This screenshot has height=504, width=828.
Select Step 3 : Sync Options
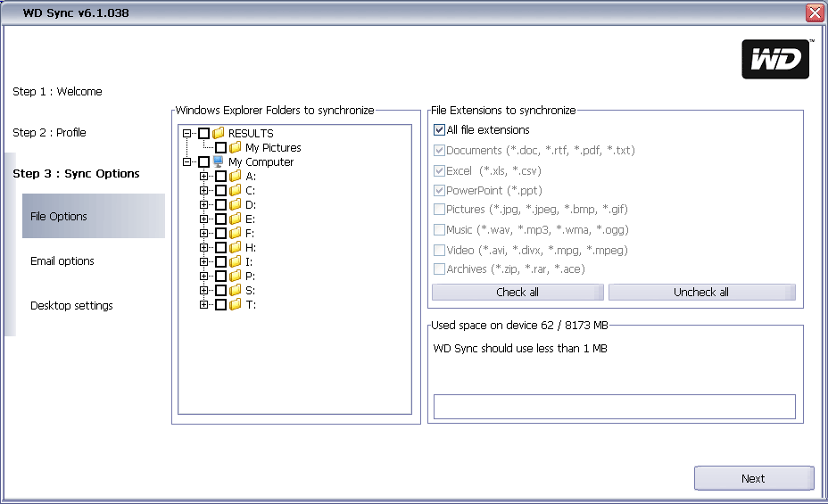click(x=76, y=174)
